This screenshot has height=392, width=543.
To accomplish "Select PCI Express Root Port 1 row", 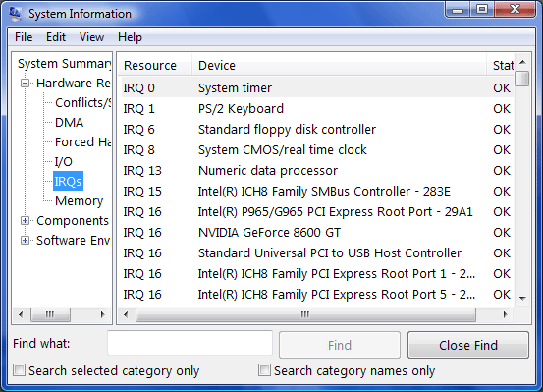I will pyautogui.click(x=316, y=274).
